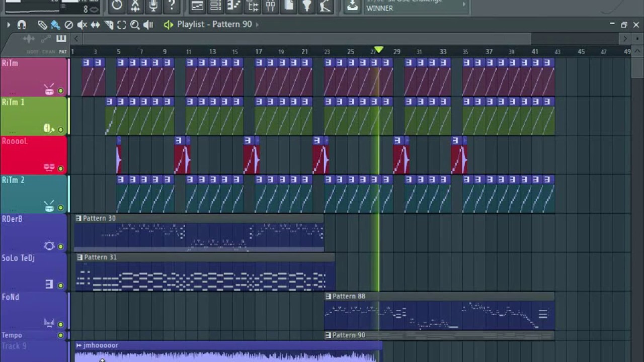Click the green speaker icon beside Playlist title
This screenshot has width=644, height=362.
169,24
